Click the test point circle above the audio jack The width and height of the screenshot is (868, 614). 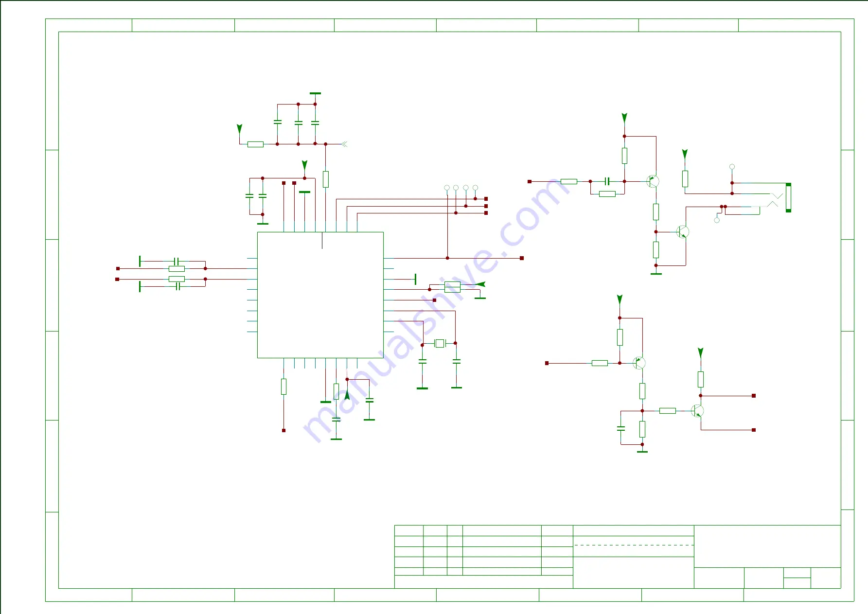[x=732, y=167]
